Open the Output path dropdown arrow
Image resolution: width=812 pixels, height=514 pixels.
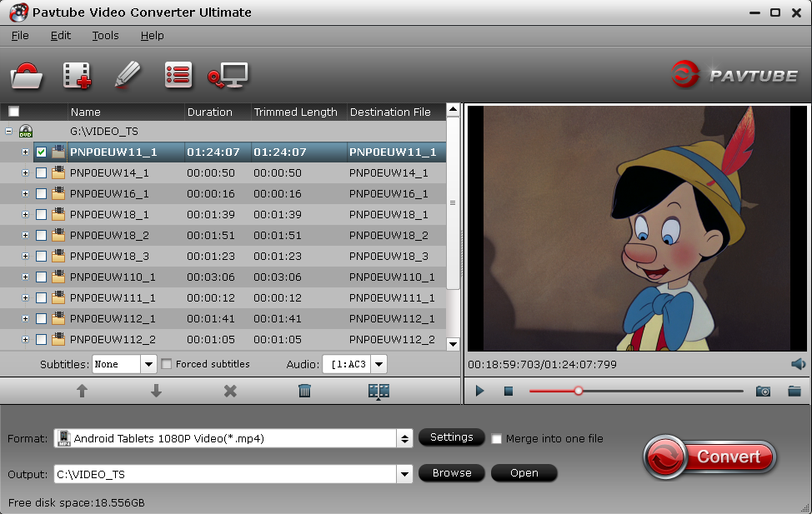[404, 474]
